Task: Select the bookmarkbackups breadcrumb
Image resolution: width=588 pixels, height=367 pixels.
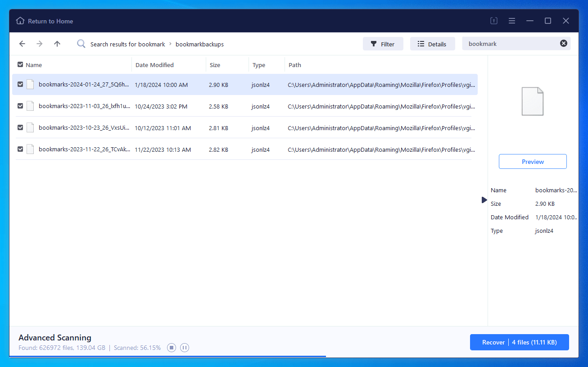Action: [x=199, y=44]
